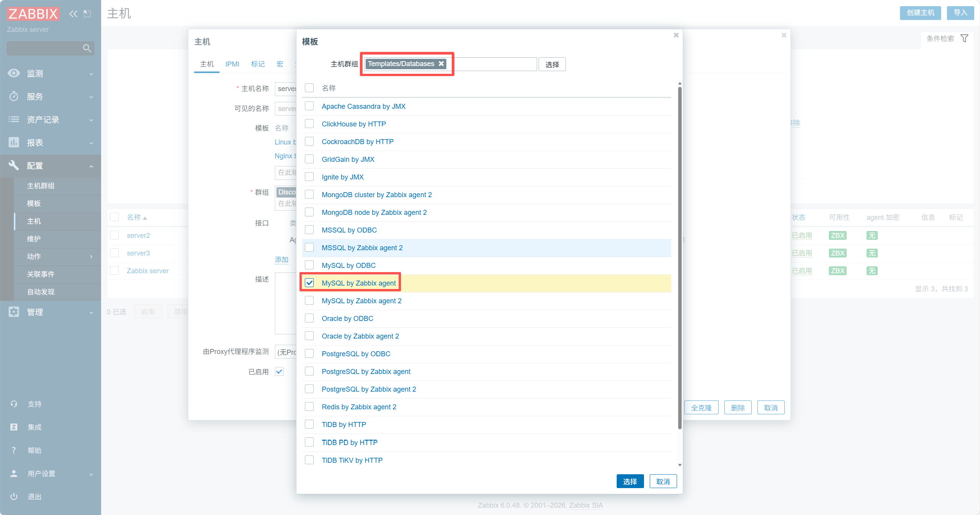Image resolution: width=980 pixels, height=515 pixels.
Task: Collapse the sidebar with double-chevron icon
Action: (x=73, y=14)
